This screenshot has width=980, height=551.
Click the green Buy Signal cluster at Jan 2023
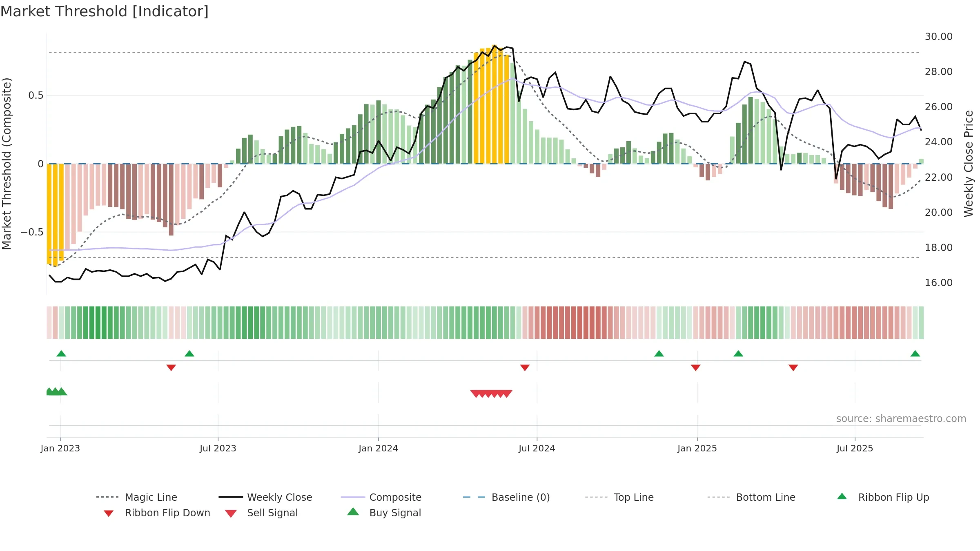(x=56, y=391)
